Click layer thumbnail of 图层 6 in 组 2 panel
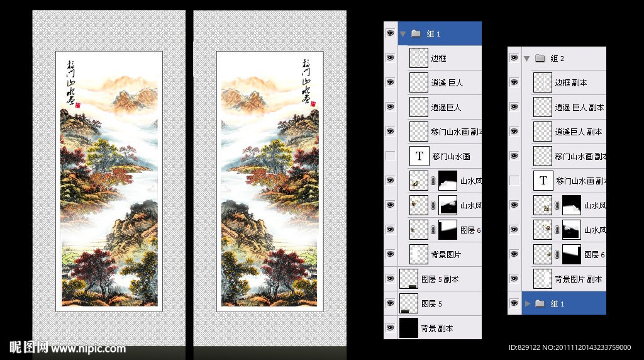The image size is (644, 360). pyautogui.click(x=543, y=254)
